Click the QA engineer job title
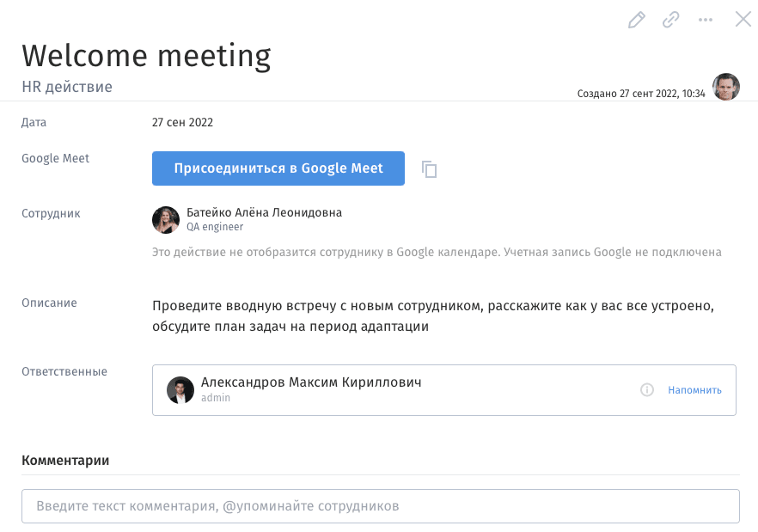Viewport: 758px width, 532px height. pos(215,228)
